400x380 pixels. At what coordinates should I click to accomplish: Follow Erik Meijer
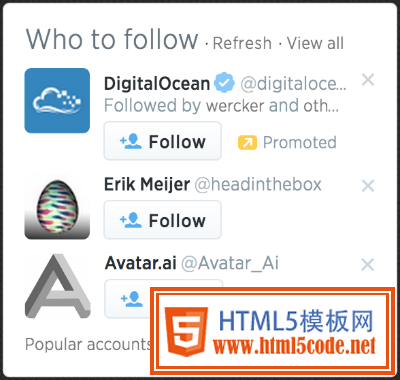tap(163, 220)
